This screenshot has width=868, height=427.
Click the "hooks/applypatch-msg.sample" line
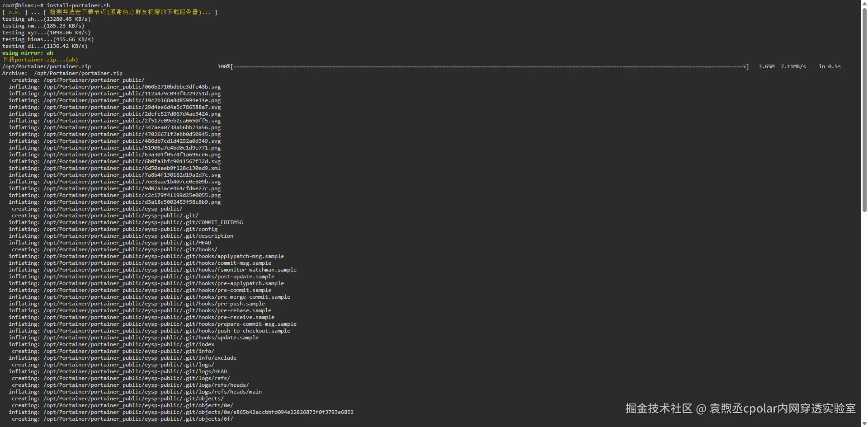[x=146, y=256]
